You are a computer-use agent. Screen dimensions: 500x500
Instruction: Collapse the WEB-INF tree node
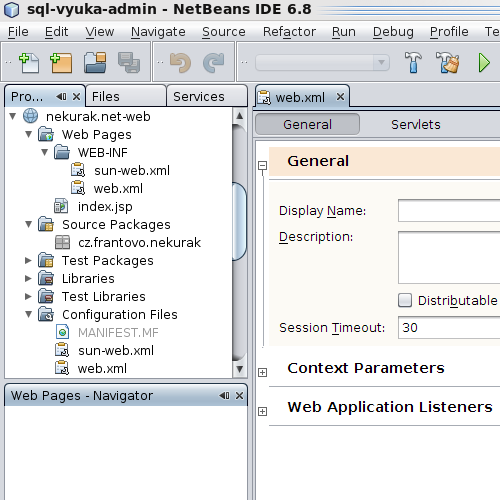coord(45,152)
